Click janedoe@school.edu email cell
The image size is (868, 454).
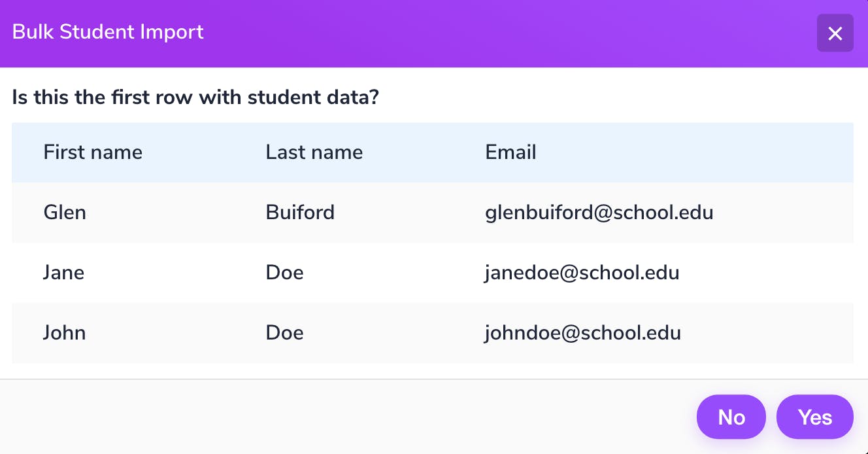coord(582,273)
